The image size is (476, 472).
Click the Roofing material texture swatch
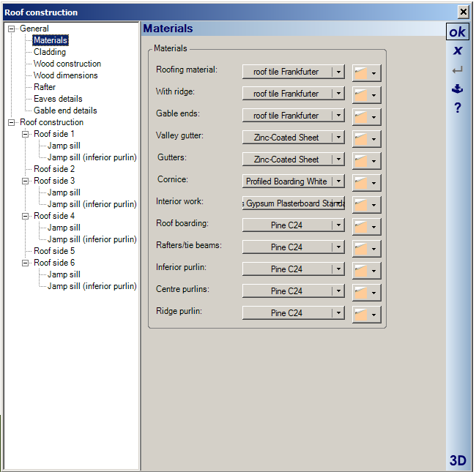pos(366,72)
